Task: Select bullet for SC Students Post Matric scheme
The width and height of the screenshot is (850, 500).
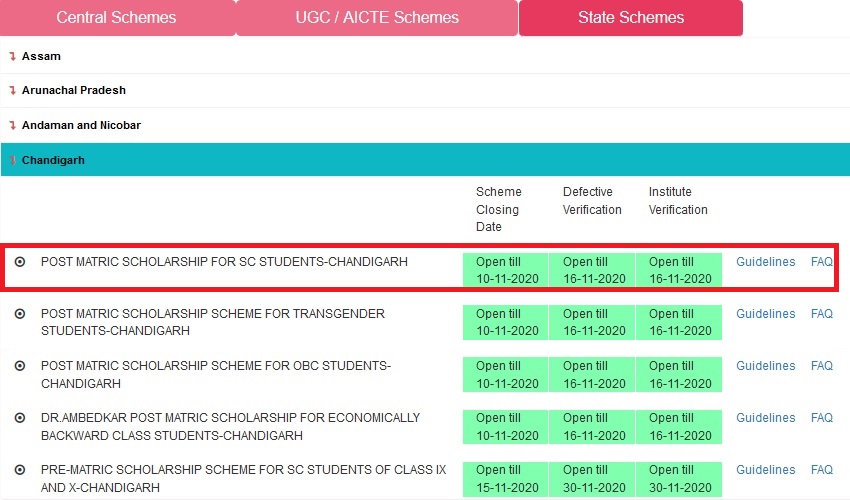Action: [x=20, y=262]
